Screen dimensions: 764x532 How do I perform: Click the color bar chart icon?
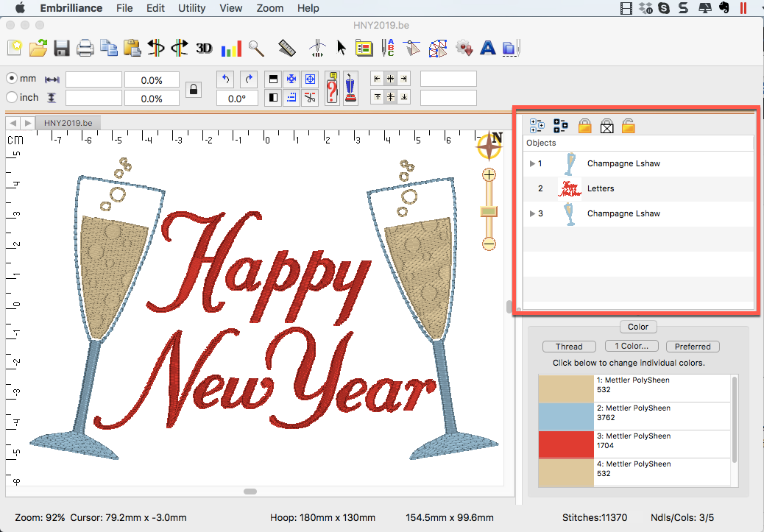click(231, 49)
